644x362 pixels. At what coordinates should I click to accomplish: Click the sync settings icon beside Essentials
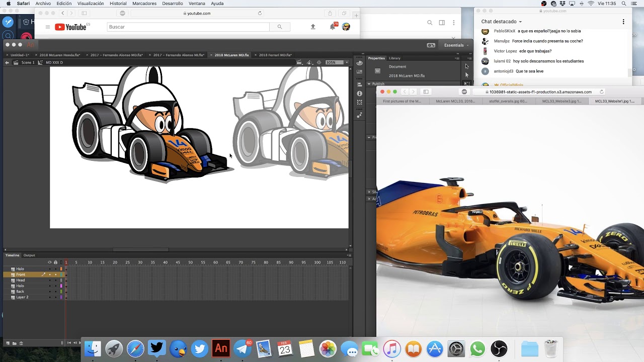point(431,45)
